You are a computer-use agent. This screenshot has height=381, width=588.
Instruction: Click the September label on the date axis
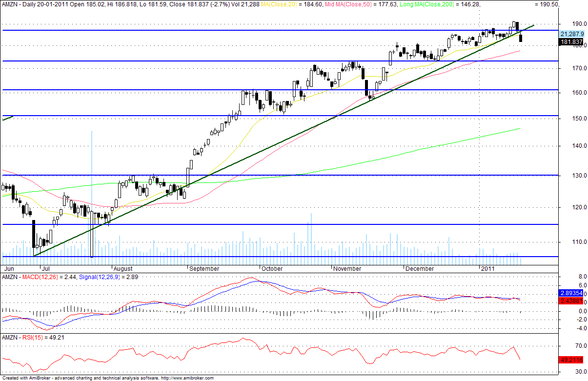(204, 269)
